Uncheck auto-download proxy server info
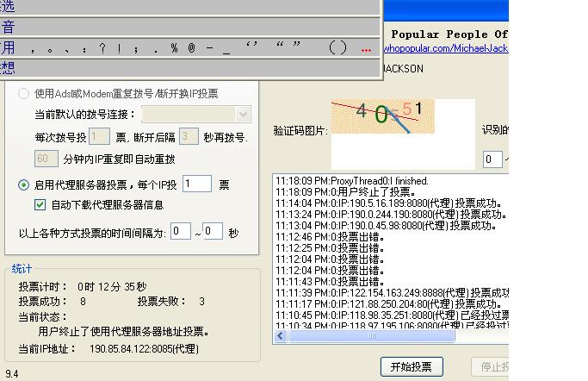Viewport: 588px width, 381px height. [x=40, y=205]
